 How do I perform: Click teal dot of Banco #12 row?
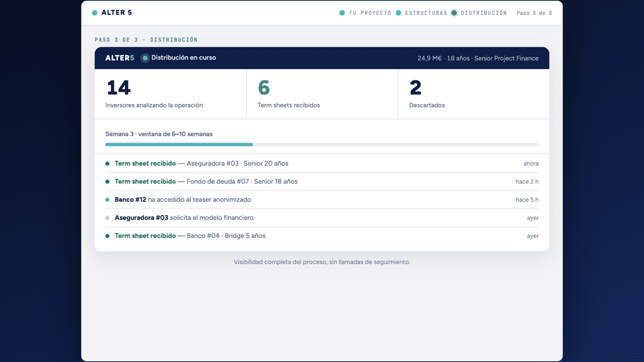(x=107, y=200)
